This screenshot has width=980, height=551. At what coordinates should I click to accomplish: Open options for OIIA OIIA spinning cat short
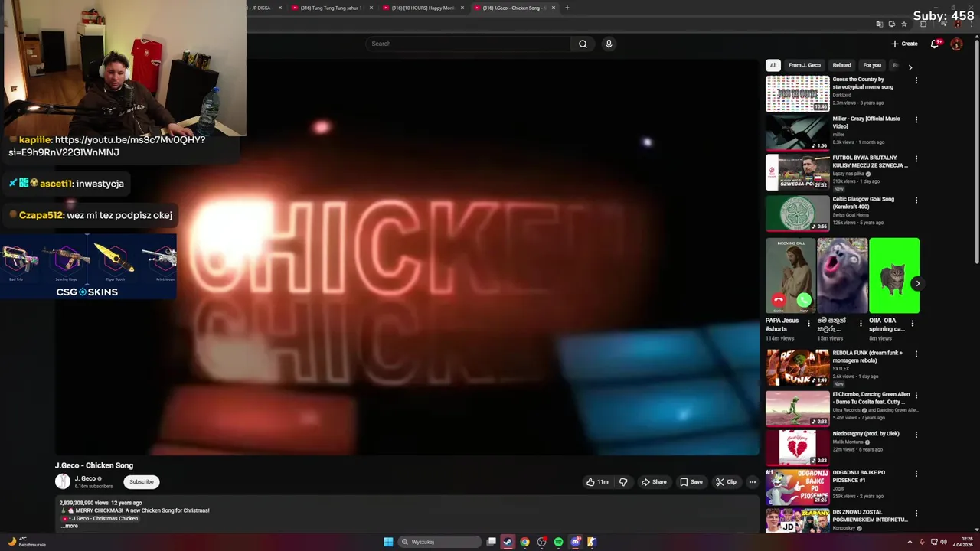912,323
